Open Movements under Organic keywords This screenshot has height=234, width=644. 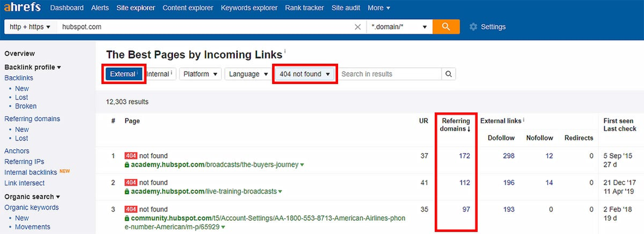(x=33, y=227)
